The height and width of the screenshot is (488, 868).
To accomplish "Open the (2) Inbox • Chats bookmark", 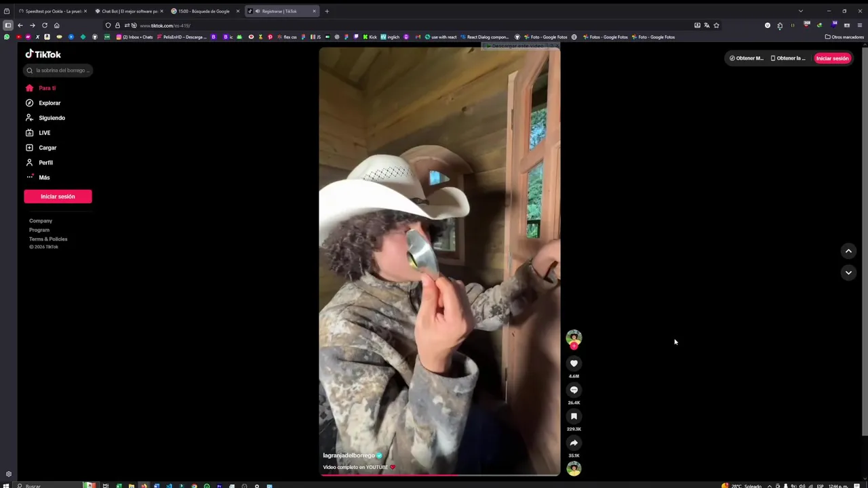I will pyautogui.click(x=134, y=37).
